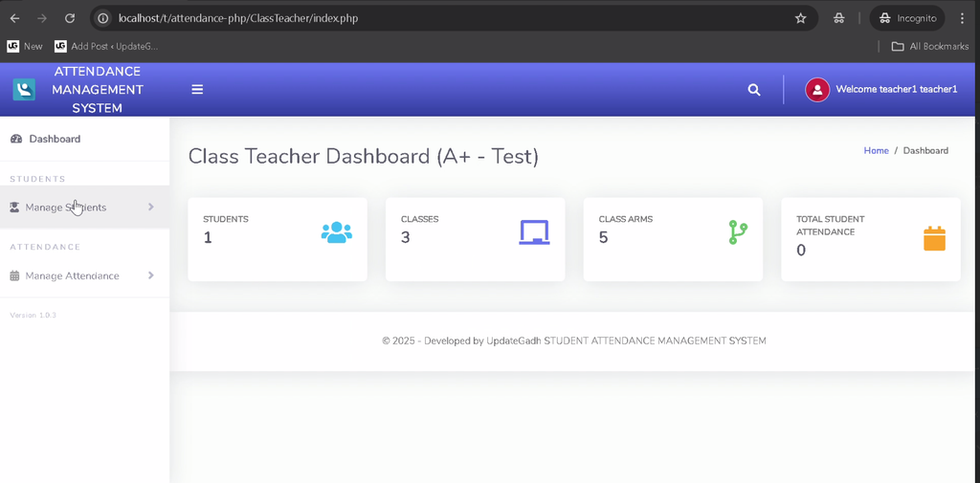Click the Manage Students person icon
Image resolution: width=980 pixels, height=483 pixels.
[x=14, y=208]
